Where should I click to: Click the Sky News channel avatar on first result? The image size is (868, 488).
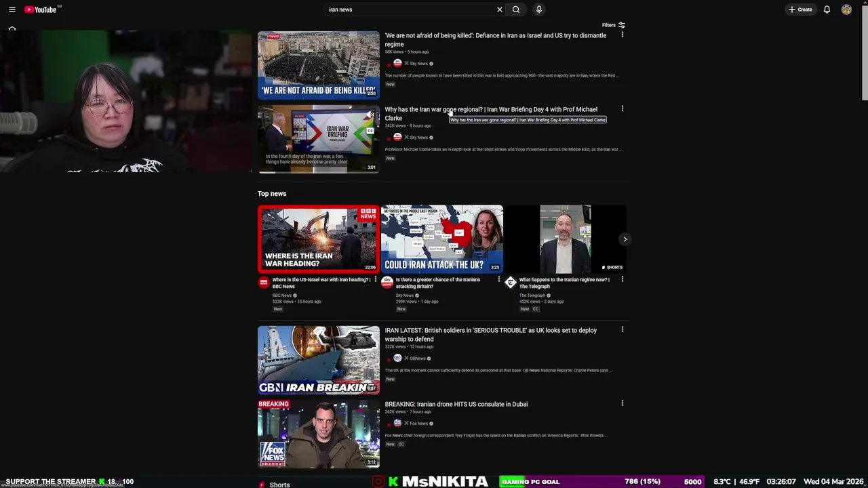coord(397,64)
